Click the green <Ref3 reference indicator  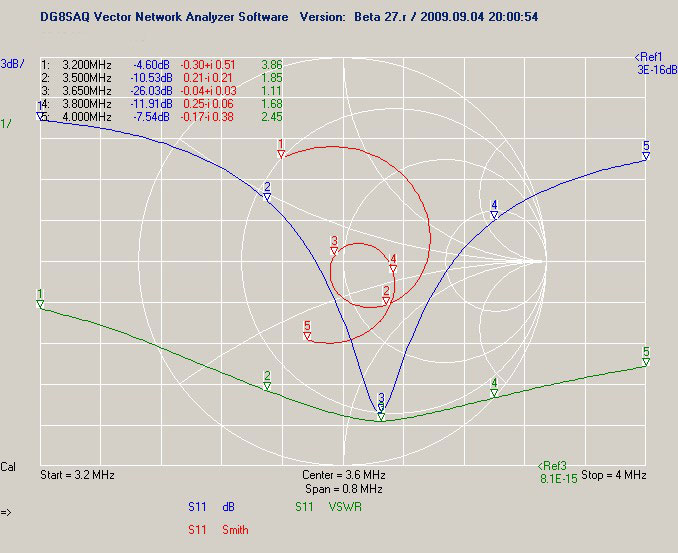(x=553, y=466)
